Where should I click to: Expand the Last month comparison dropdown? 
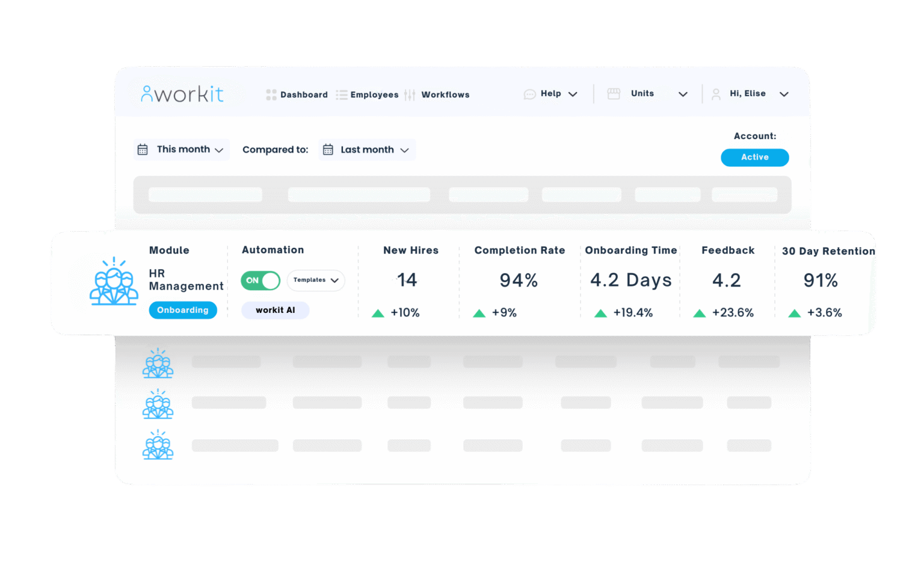[x=367, y=149]
